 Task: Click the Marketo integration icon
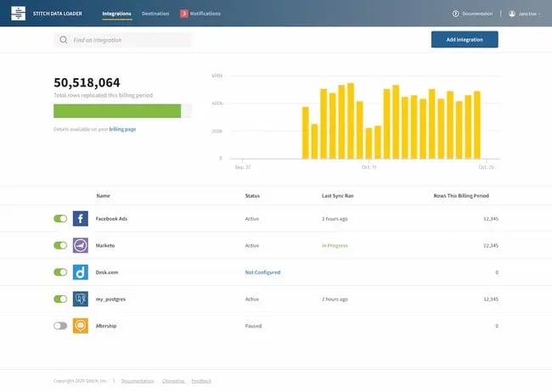click(81, 245)
